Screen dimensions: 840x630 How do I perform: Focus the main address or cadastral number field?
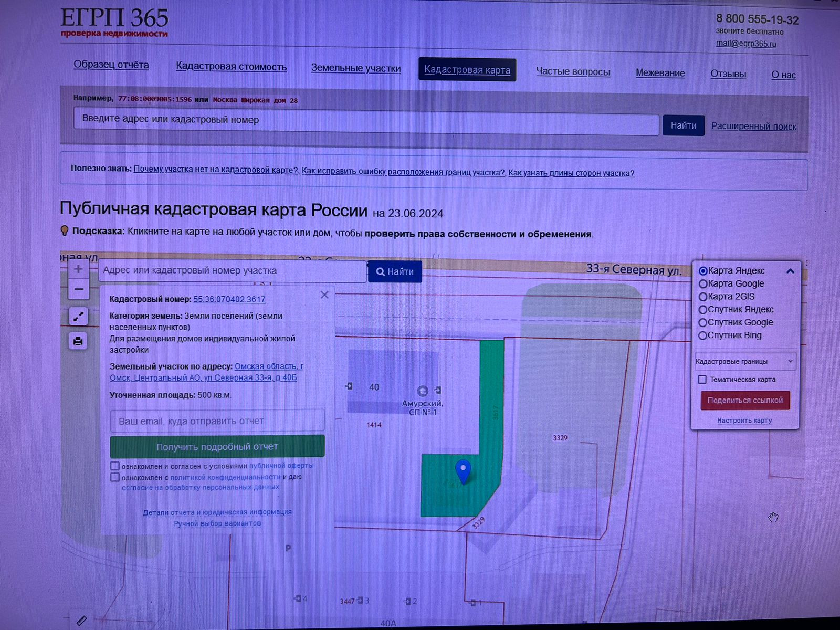coord(366,120)
